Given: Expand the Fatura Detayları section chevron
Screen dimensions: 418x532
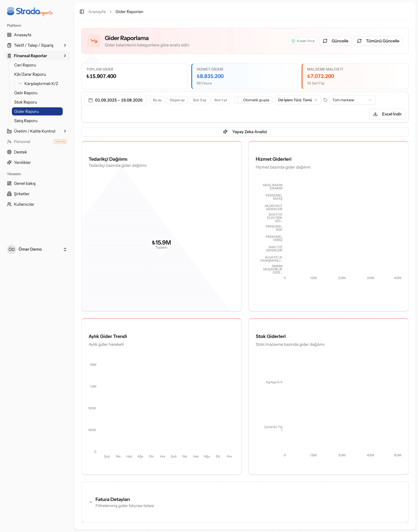Looking at the screenshot, I should 91,502.
